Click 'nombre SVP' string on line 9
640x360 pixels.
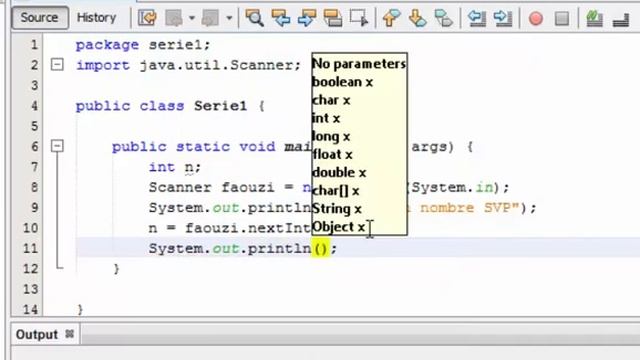465,208
